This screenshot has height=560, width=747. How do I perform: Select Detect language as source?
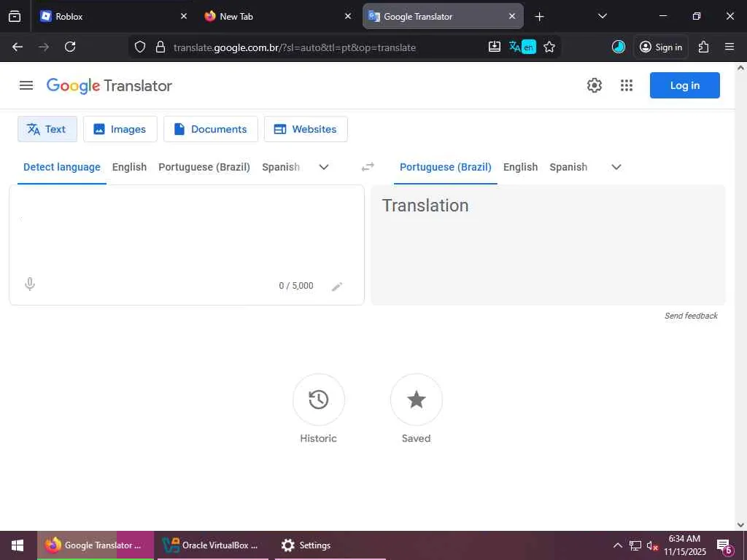62,167
